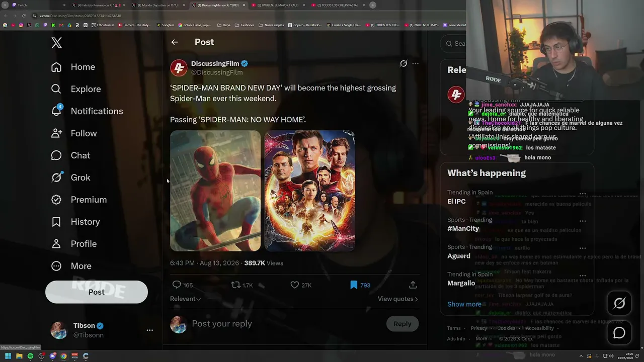
Task: Open Discord from the taskbar
Action: 52,356
